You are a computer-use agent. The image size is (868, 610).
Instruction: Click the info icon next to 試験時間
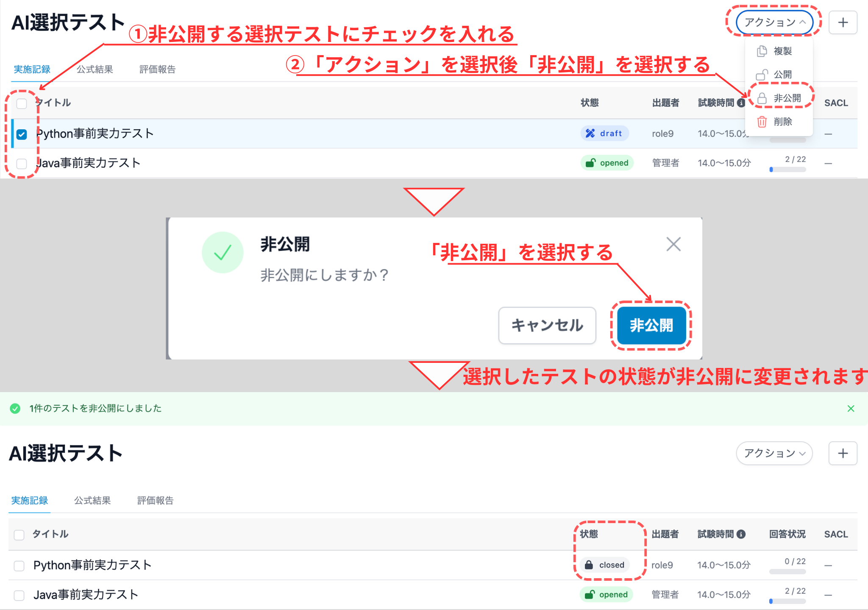(x=741, y=102)
